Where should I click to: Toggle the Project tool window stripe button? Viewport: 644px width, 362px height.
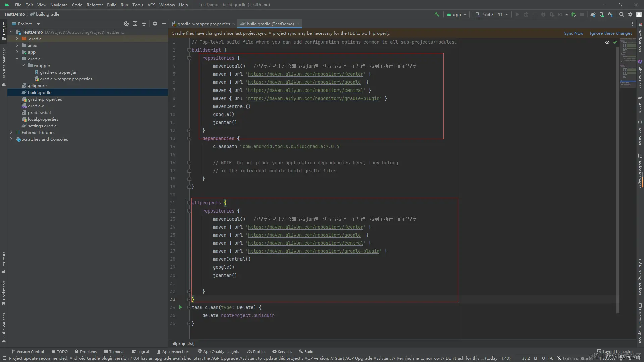pyautogui.click(x=4, y=31)
